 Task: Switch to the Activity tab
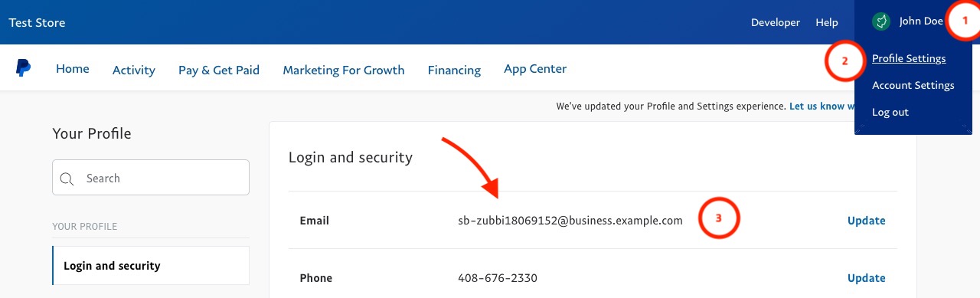[134, 70]
